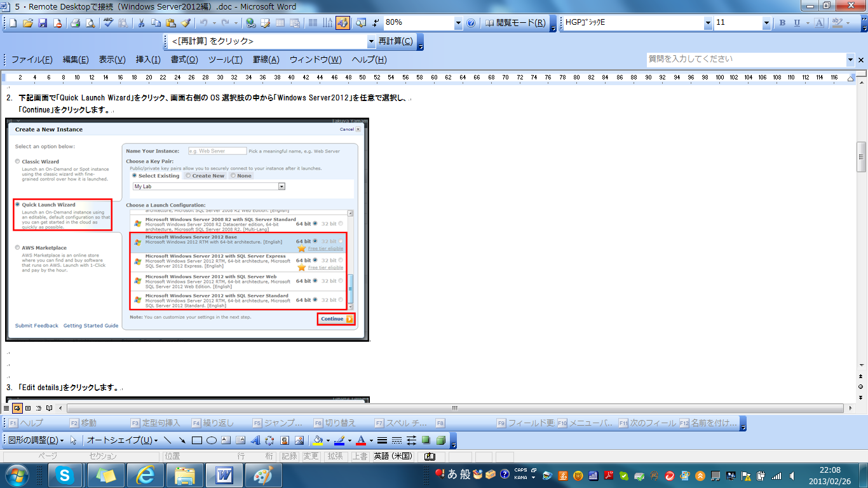Switch to Reading layout view button
Screen dimensions: 868x488
50,408
